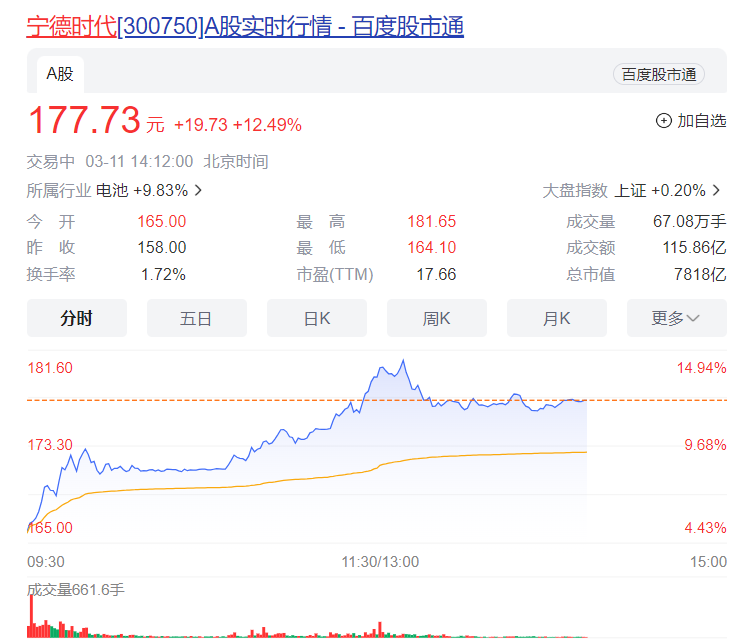
Task: Click the 最低 value 164.10
Action: click(x=432, y=248)
